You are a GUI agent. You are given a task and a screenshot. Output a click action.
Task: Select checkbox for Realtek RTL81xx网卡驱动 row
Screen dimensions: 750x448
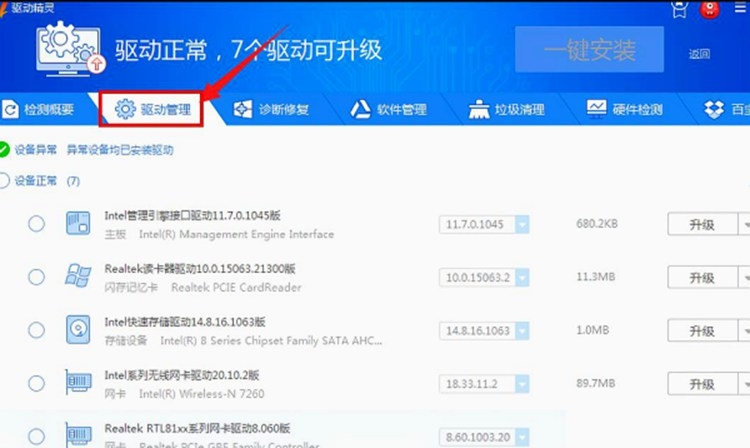pos(36,436)
